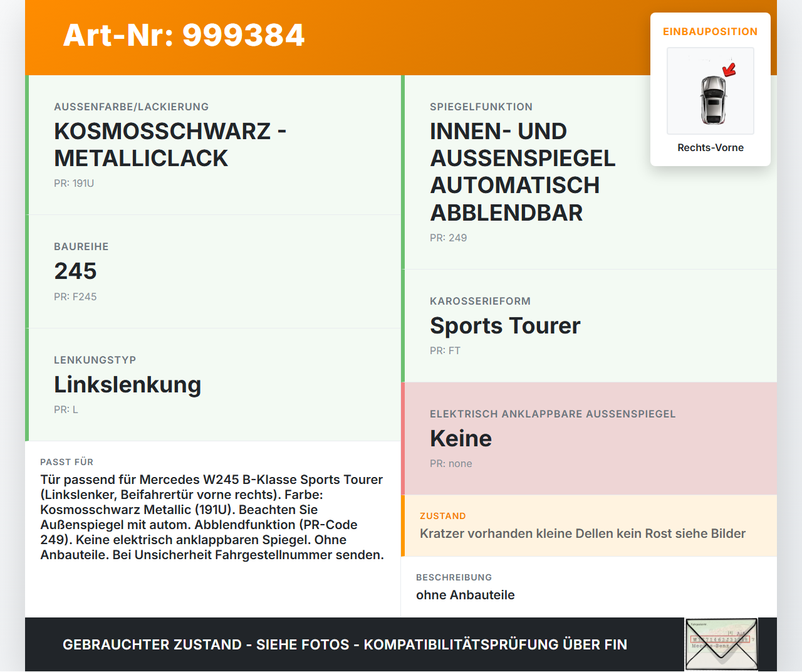The width and height of the screenshot is (802, 672).
Task: Click the KAROSSERIEFORM label
Action: point(480,301)
